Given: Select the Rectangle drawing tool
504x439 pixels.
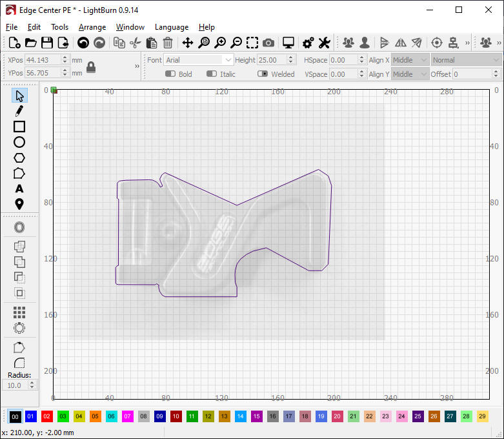Looking at the screenshot, I should (19, 127).
